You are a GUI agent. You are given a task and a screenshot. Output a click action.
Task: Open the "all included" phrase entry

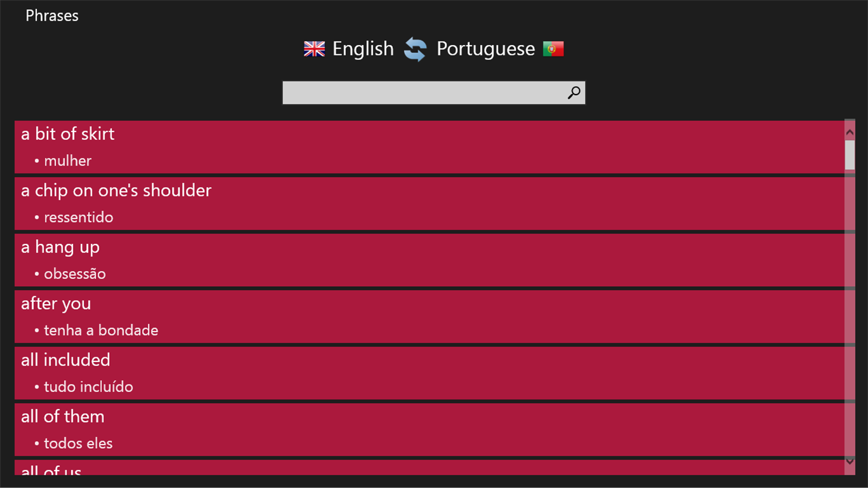(66, 360)
